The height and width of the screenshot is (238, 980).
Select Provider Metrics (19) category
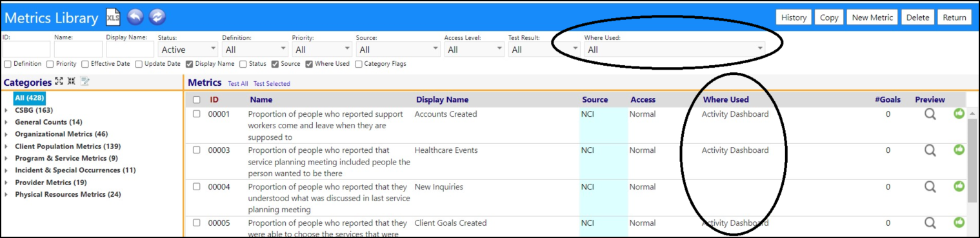51,183
